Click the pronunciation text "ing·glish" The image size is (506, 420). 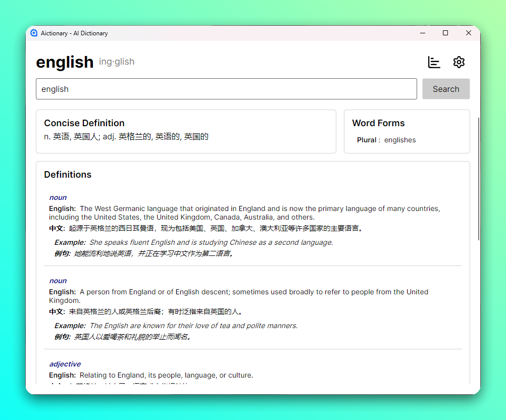(x=117, y=62)
